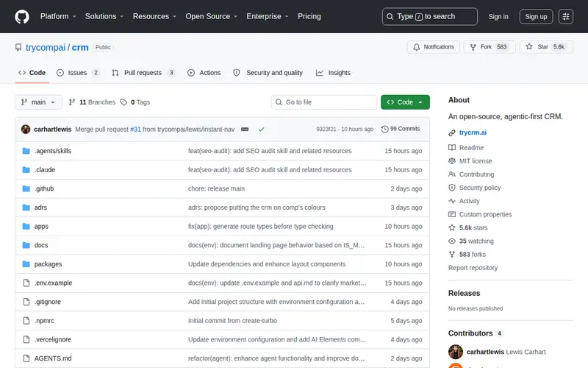Click file icon beside .env.example

pos(26,283)
